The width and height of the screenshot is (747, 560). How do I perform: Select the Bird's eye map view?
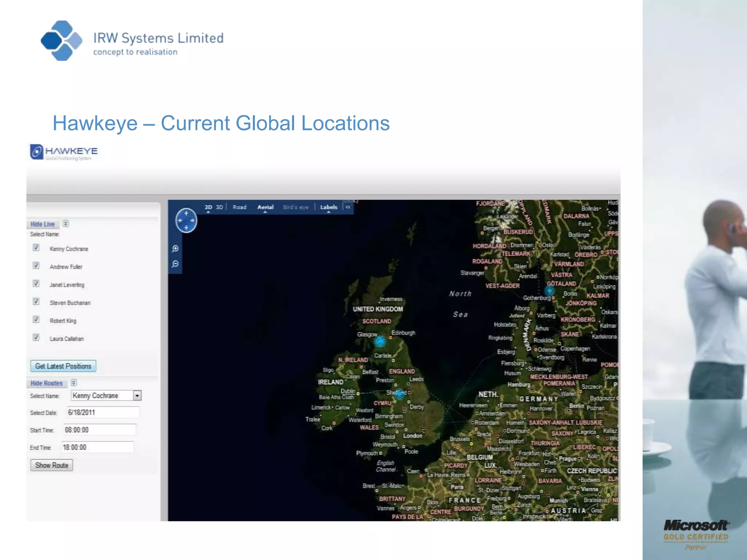point(296,207)
